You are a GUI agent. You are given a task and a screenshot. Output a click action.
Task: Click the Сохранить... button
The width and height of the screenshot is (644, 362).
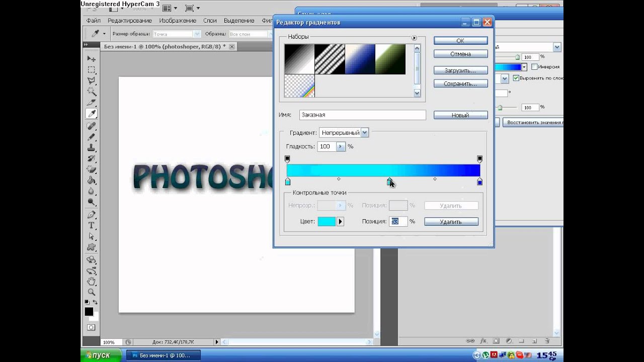pyautogui.click(x=460, y=84)
